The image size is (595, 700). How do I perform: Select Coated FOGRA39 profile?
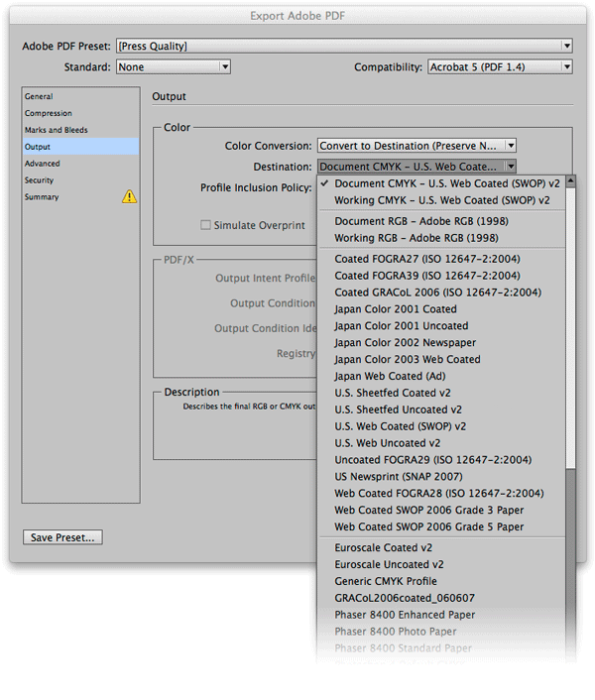click(x=441, y=276)
